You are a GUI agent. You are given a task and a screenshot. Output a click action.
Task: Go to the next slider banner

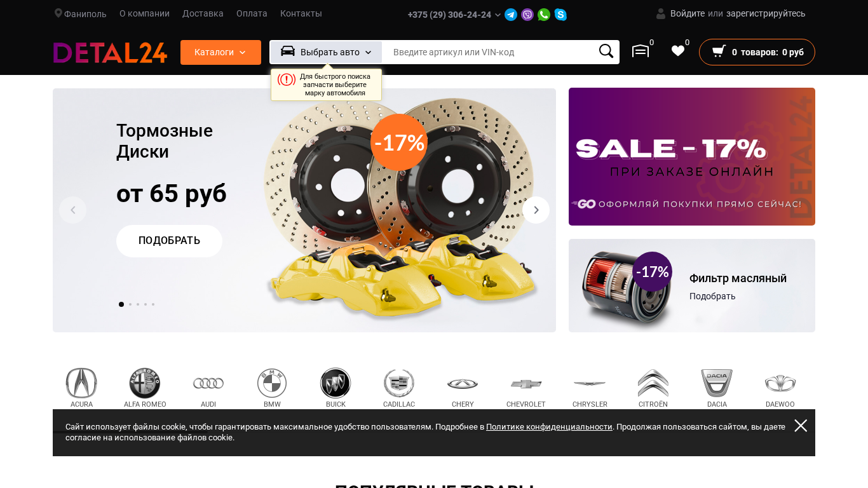pyautogui.click(x=536, y=210)
